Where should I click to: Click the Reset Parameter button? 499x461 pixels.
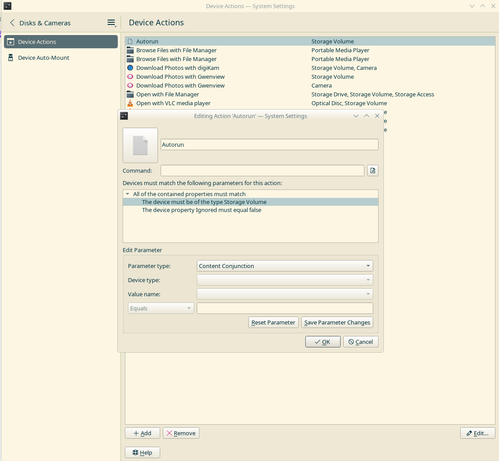(x=273, y=322)
